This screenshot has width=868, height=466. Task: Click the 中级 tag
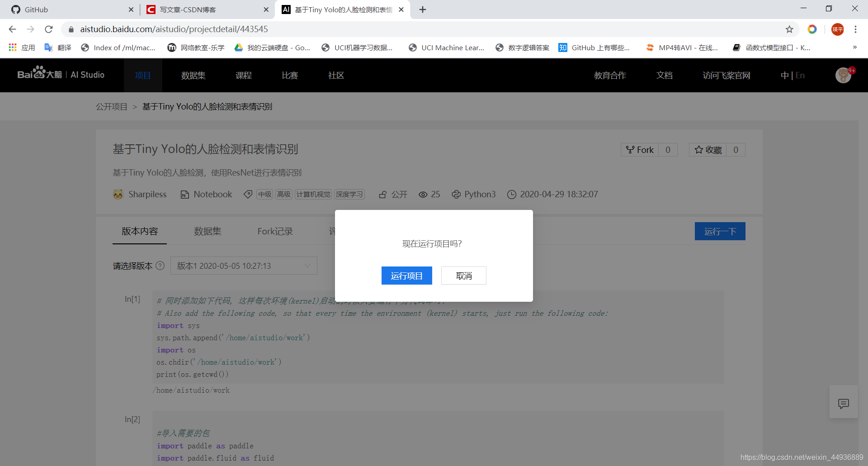(x=265, y=194)
